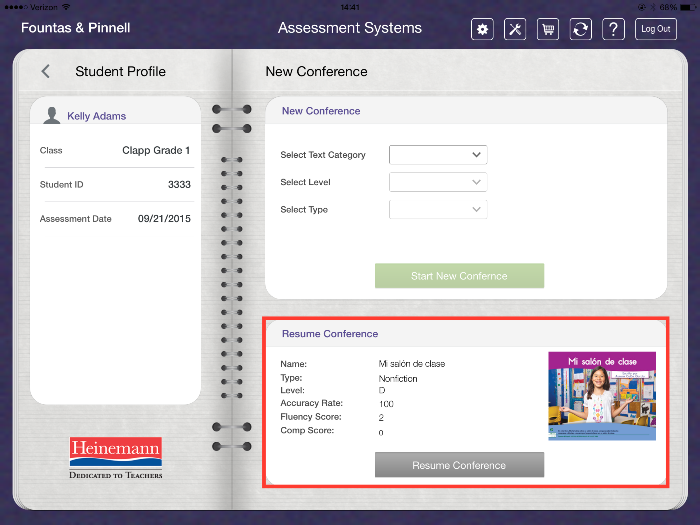Viewport: 700px width, 525px height.
Task: Click the Start New Conference button
Action: tap(459, 276)
